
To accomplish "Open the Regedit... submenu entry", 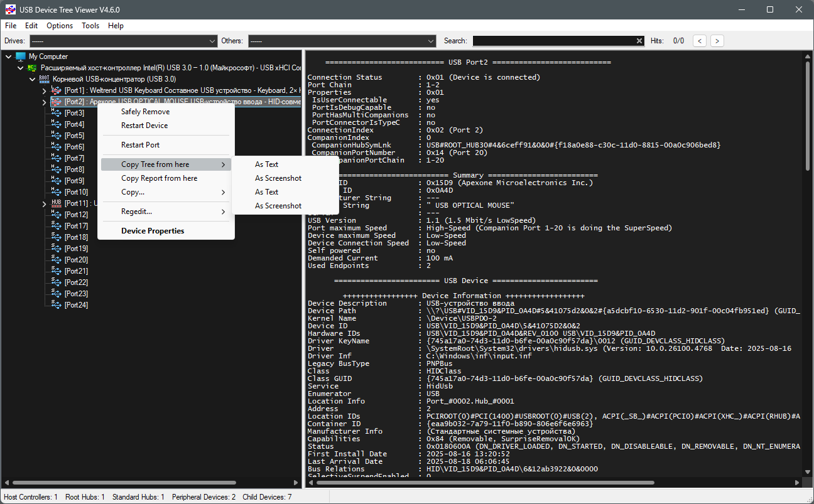I will point(166,212).
